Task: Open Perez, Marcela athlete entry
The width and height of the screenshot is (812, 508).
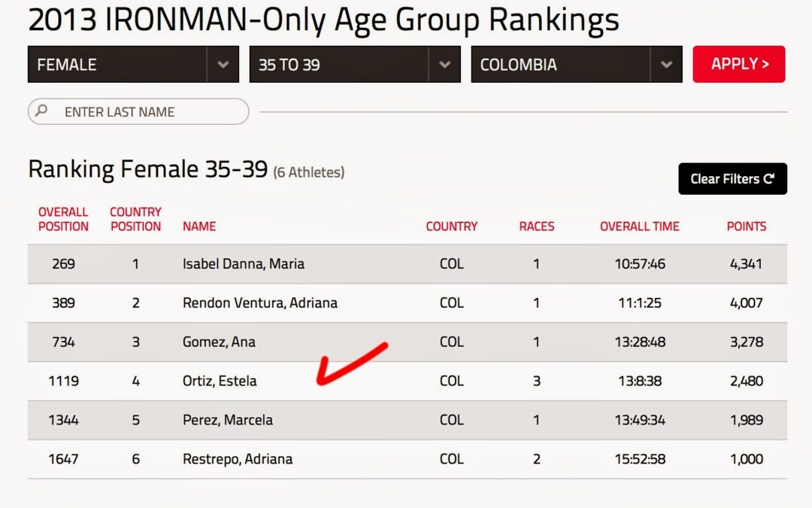Action: pos(228,420)
